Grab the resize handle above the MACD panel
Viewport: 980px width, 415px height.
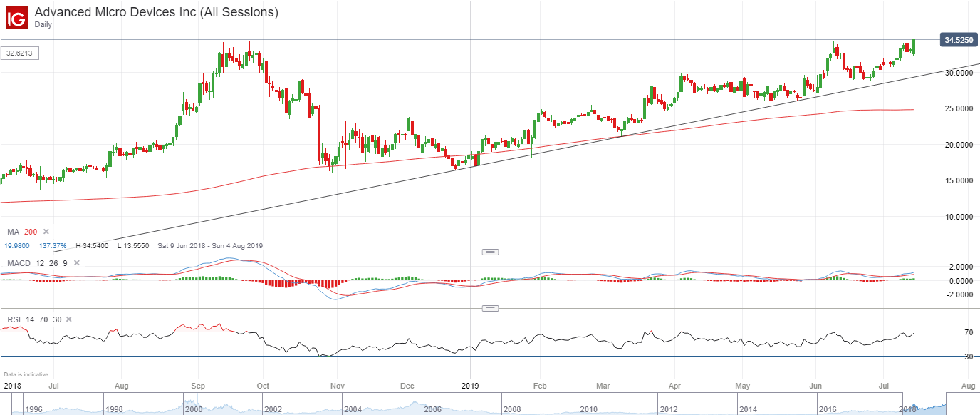490,252
